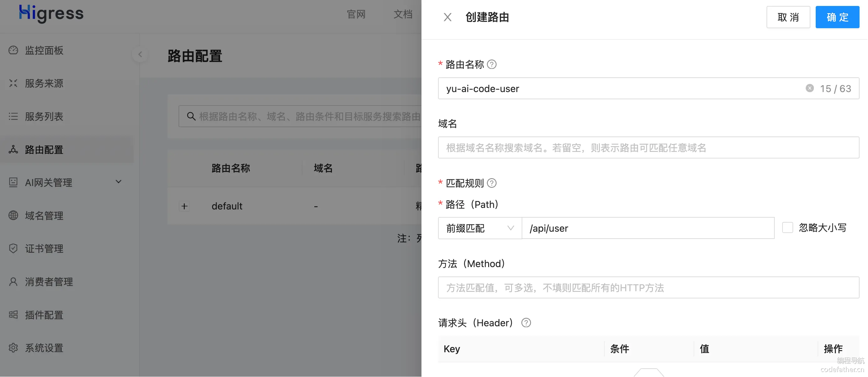Clear the 路由名称 input with the clear icon
The width and height of the screenshot is (868, 377).
pos(810,88)
